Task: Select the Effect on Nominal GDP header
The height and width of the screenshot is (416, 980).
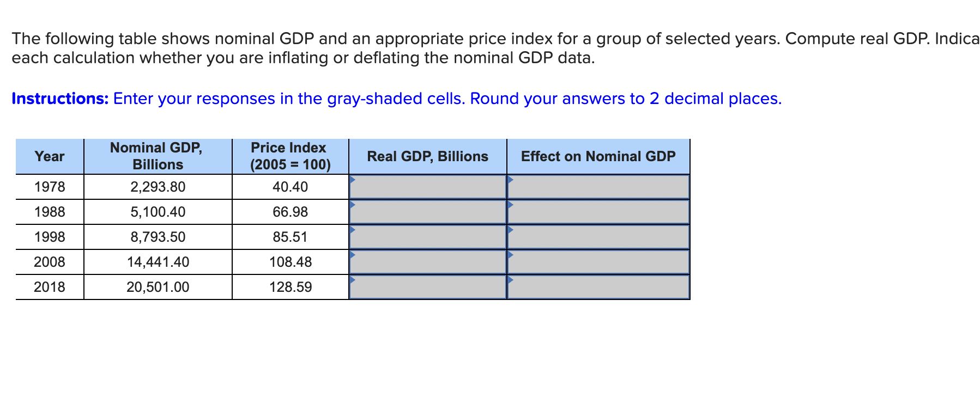Action: [x=598, y=156]
